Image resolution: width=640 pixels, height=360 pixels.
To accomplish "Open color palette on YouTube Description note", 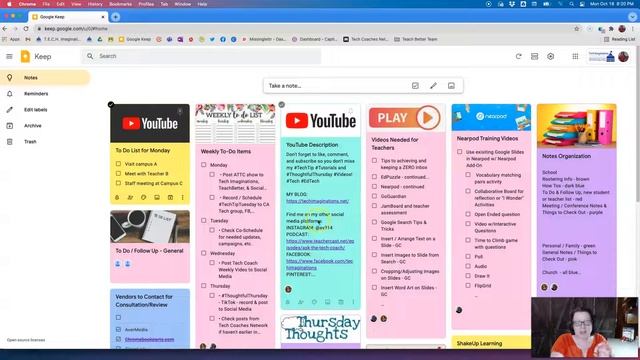I will coord(314,302).
